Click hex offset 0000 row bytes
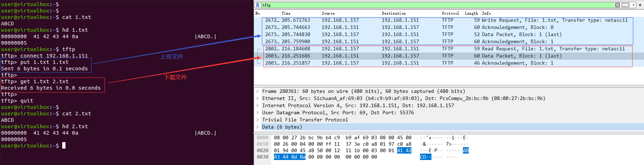The image size is (644, 165). click(x=342, y=138)
